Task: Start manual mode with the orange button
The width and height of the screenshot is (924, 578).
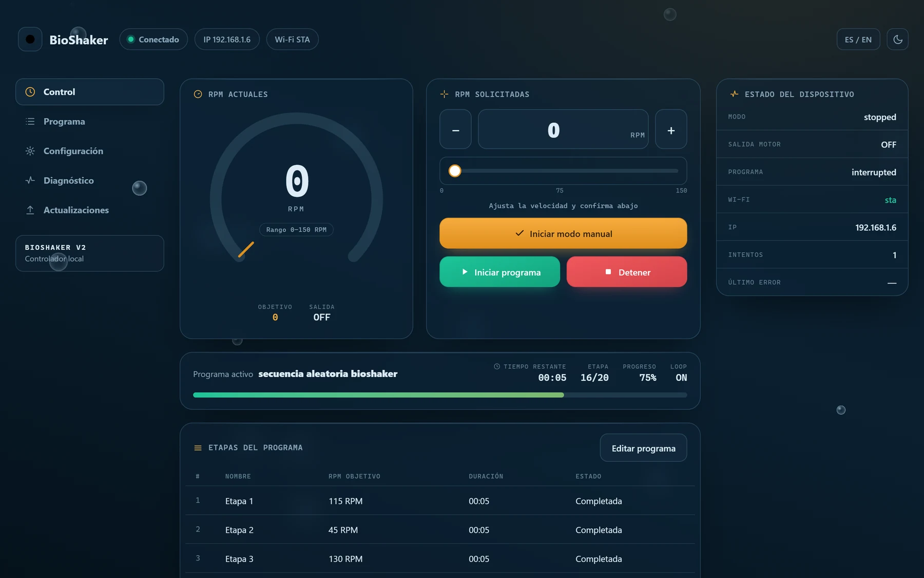Action: coord(563,233)
